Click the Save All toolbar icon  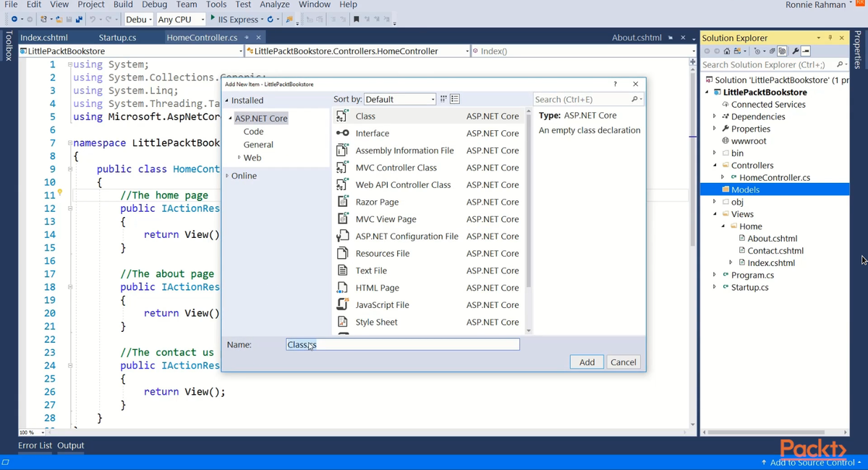pos(79,20)
